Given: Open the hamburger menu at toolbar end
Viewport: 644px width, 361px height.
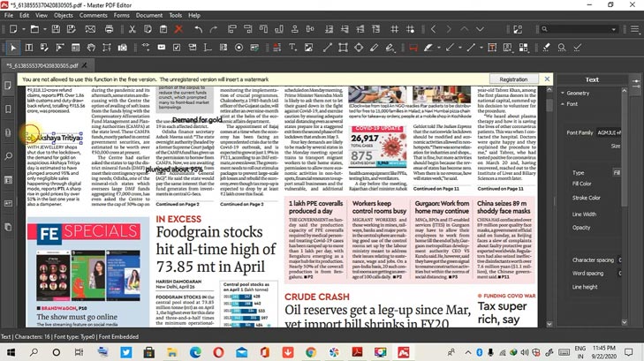Looking at the screenshot, I should 635,29.
